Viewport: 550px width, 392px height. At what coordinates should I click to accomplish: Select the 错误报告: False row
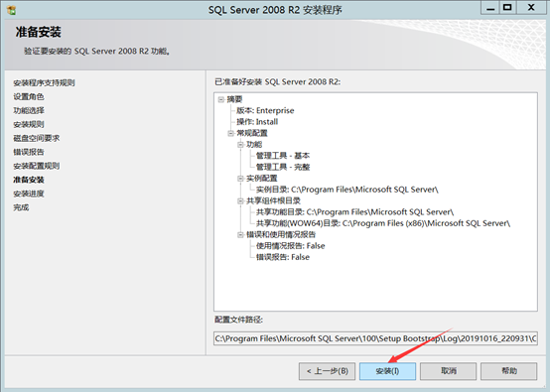click(283, 257)
